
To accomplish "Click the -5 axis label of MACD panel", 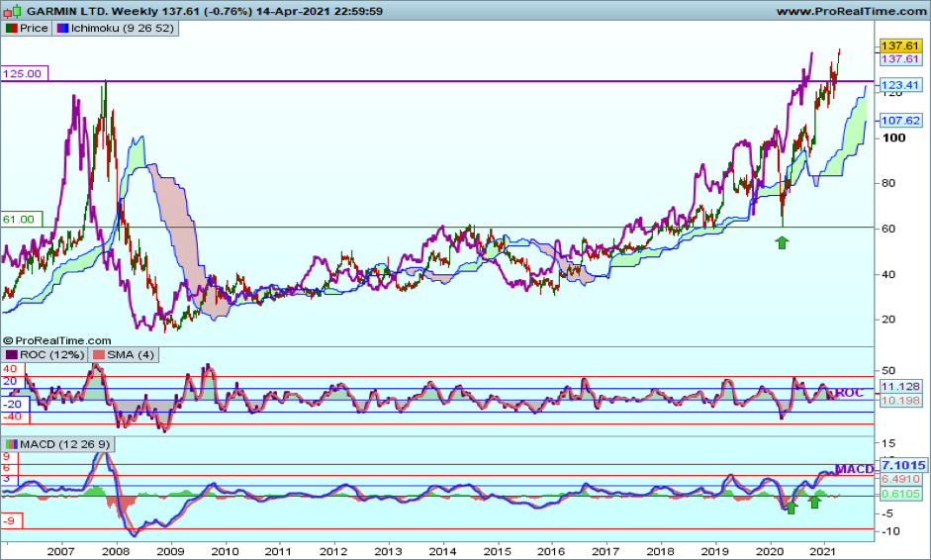I will click(x=886, y=513).
